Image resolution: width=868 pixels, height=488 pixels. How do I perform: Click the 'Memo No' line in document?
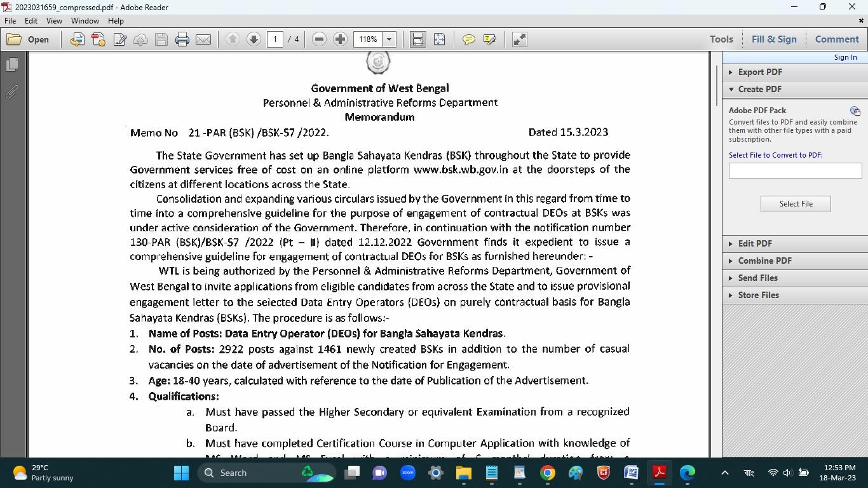click(229, 132)
